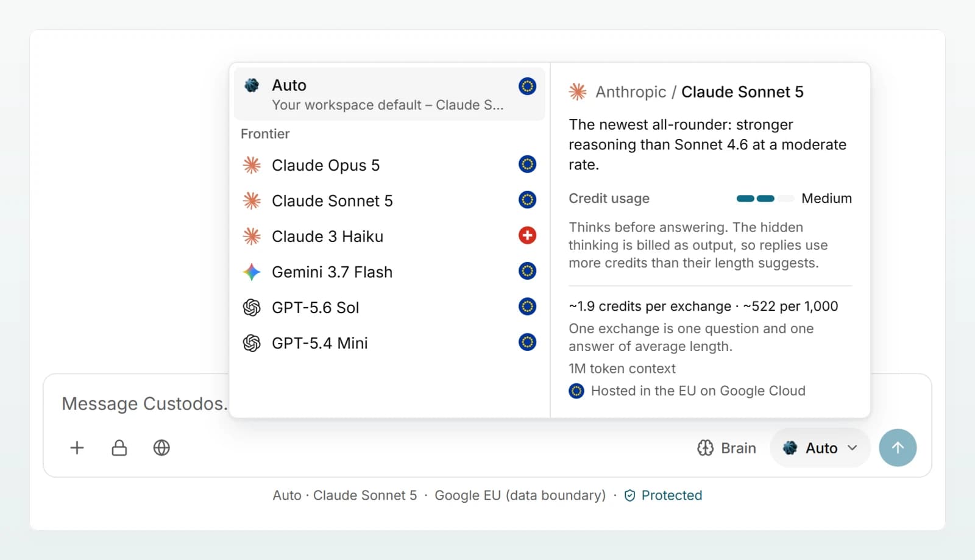
Task: Select the Auto workspace default model
Action: (x=389, y=94)
